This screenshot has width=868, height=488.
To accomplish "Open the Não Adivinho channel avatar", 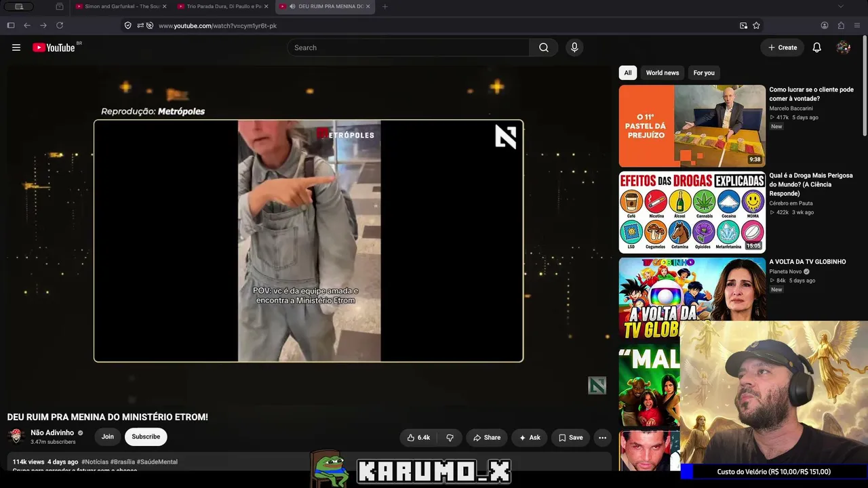I will tap(16, 436).
